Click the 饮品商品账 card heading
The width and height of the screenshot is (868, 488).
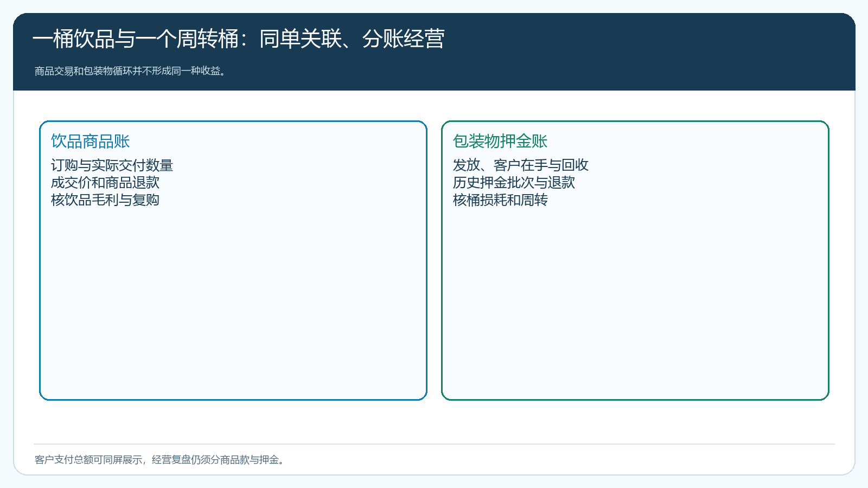[91, 141]
